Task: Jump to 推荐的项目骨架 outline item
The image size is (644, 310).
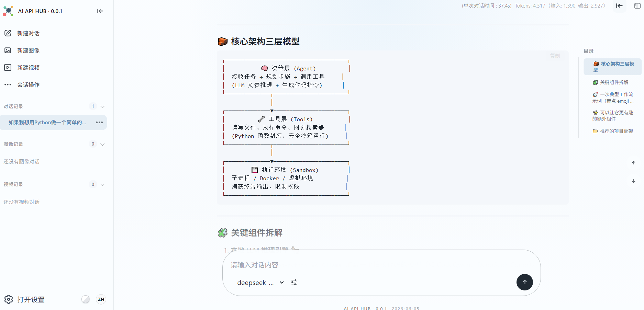Action: [x=613, y=131]
